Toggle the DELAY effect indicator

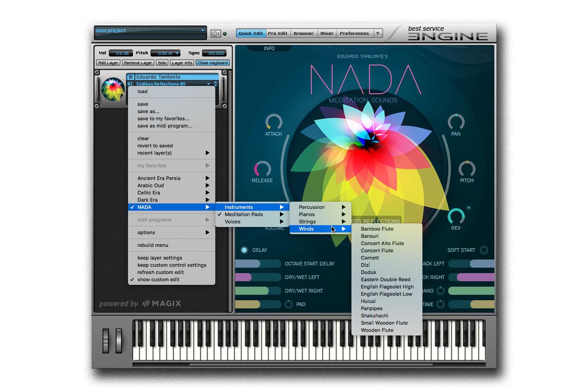(245, 250)
